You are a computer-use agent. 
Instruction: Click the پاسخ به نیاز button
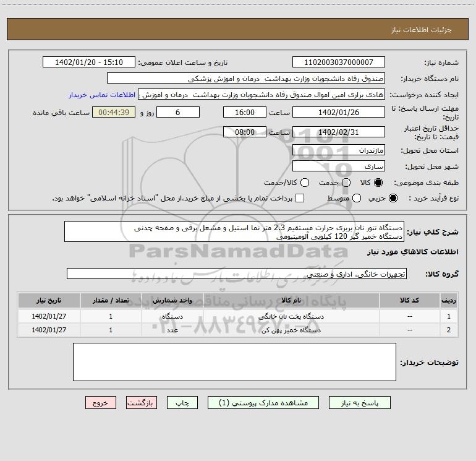pos(359,403)
